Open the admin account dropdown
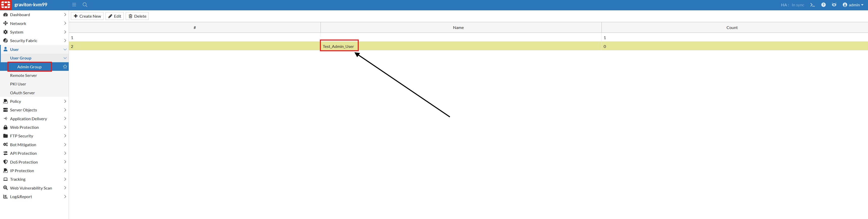This screenshot has width=868, height=219. coord(853,5)
